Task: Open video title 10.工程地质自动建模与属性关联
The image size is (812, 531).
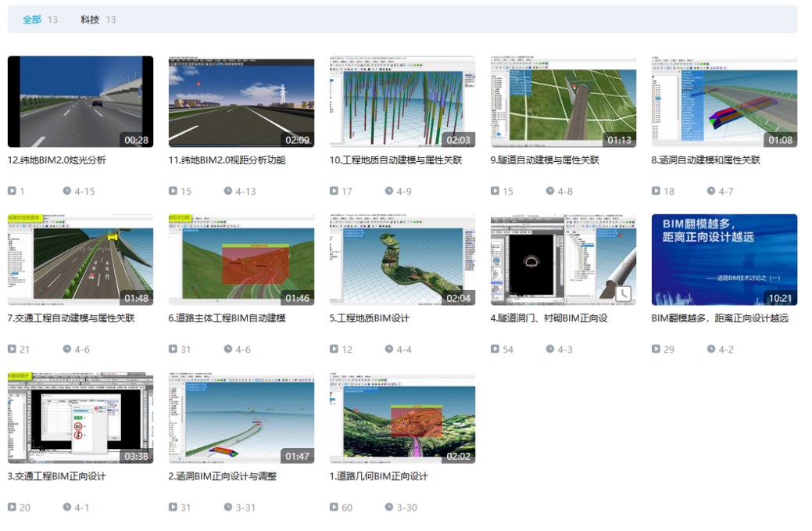Action: (395, 160)
